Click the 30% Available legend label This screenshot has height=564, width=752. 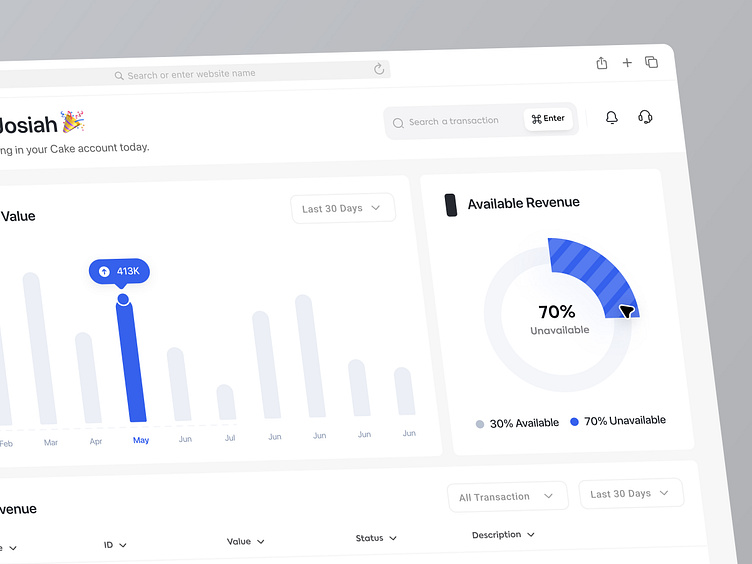coord(524,423)
